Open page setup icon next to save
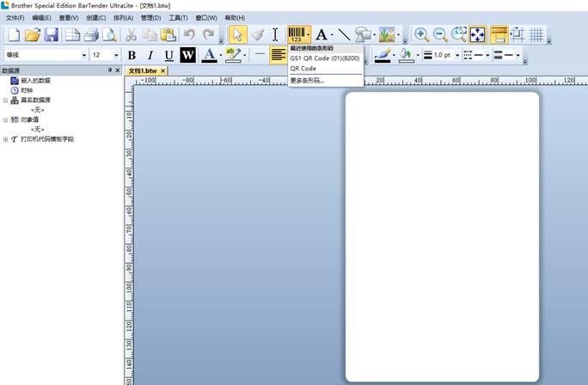Screen dimensions: 588x385 tap(72, 35)
